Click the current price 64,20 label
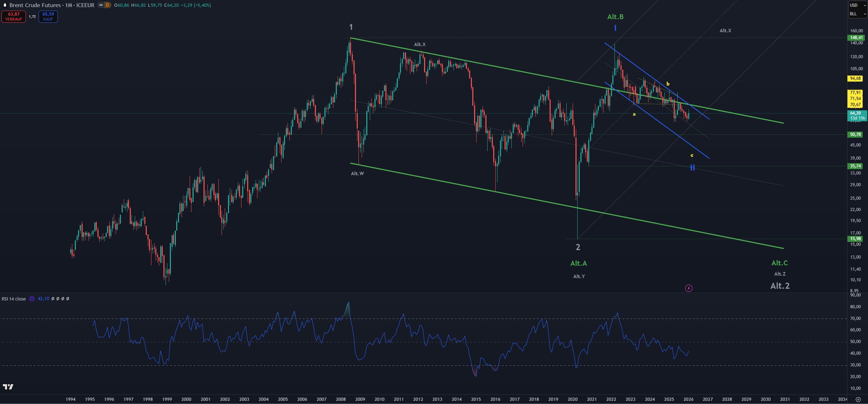The height and width of the screenshot is (404, 868). point(855,113)
